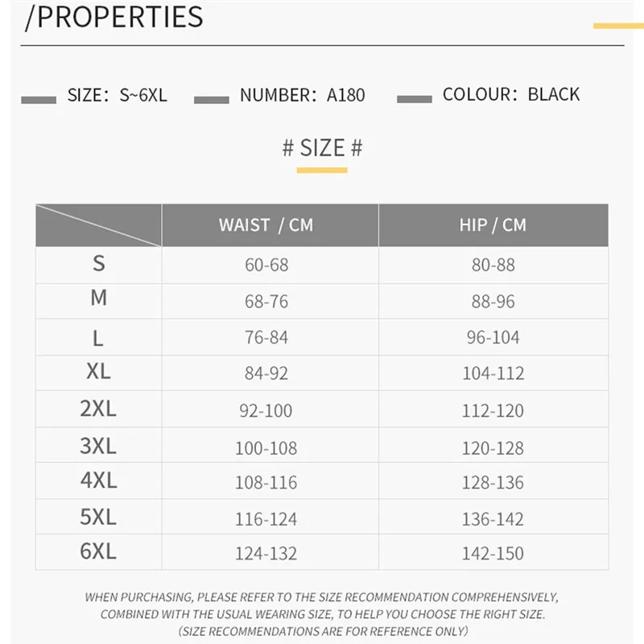Click the 6XL size row label
This screenshot has width=644, height=644.
pos(98,551)
